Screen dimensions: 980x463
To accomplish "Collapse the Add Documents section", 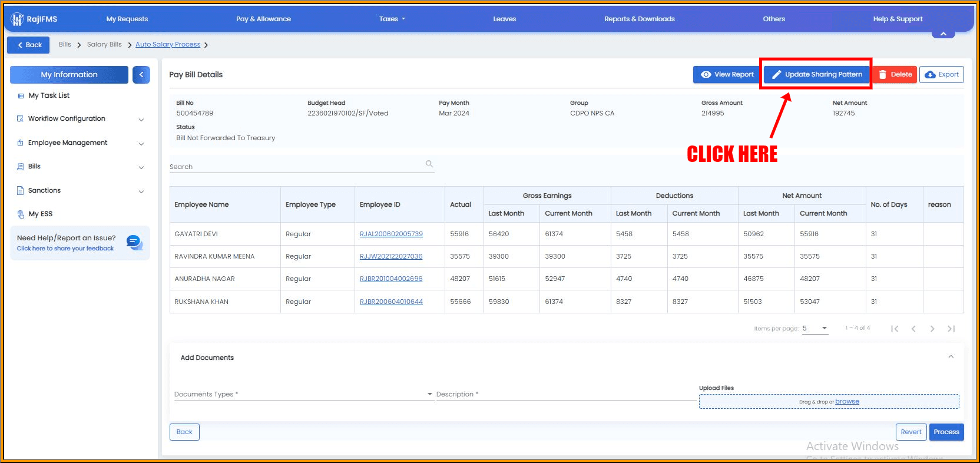I will (x=951, y=357).
